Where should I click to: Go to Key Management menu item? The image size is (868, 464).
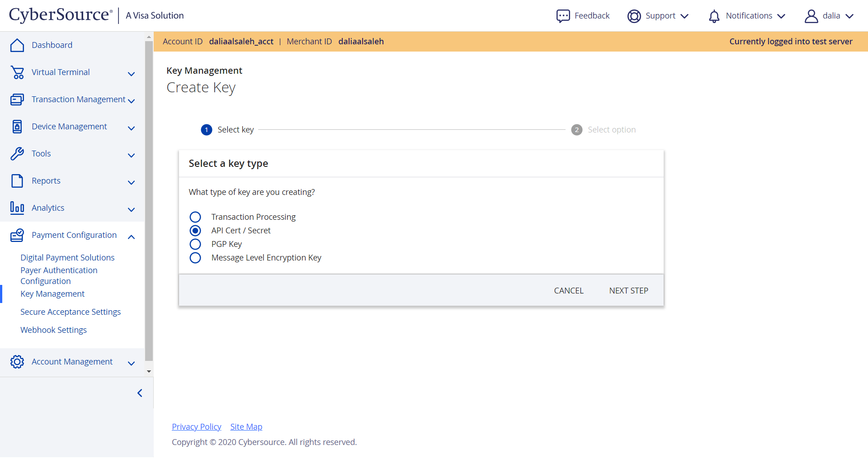click(52, 294)
